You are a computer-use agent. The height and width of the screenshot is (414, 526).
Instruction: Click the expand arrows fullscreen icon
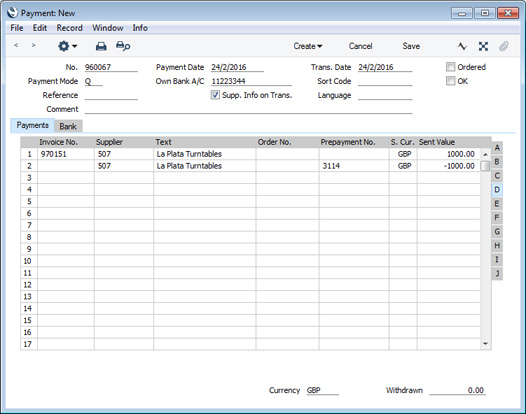click(483, 46)
